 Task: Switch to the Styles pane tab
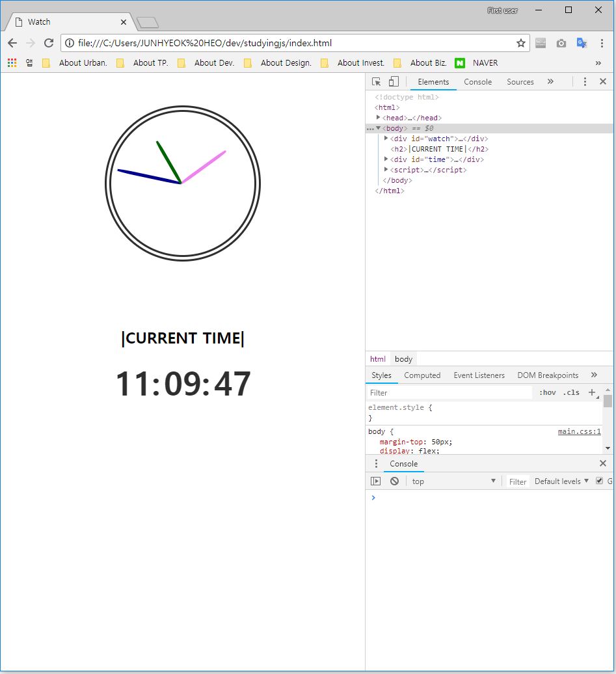coord(381,375)
